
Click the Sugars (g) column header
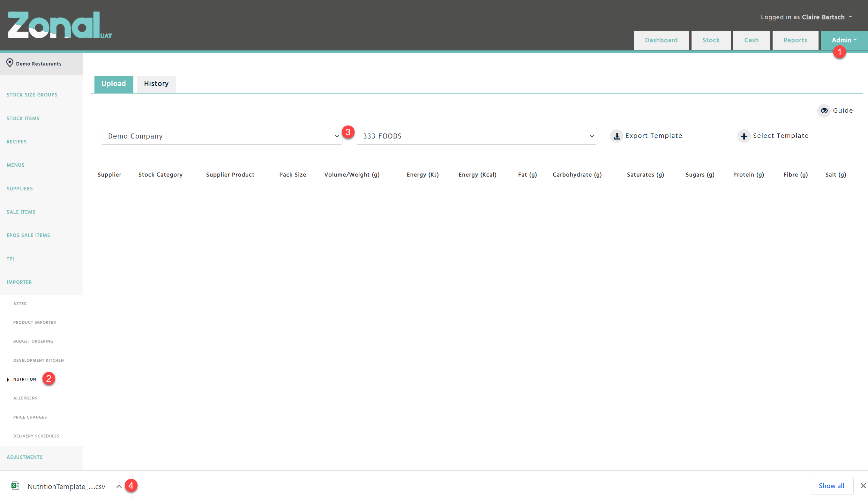point(700,175)
